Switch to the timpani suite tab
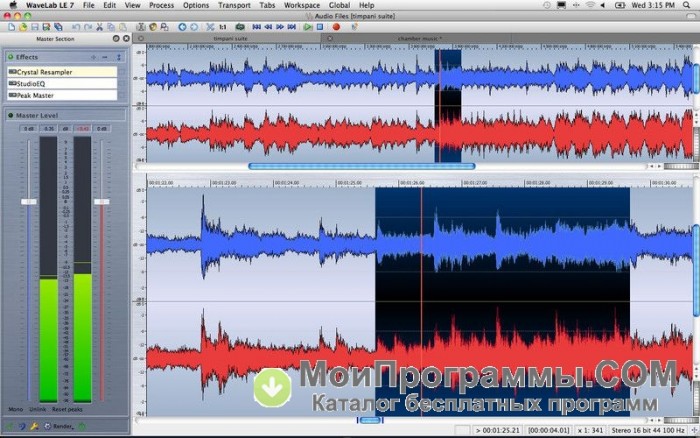This screenshot has height=438, width=700. point(230,39)
